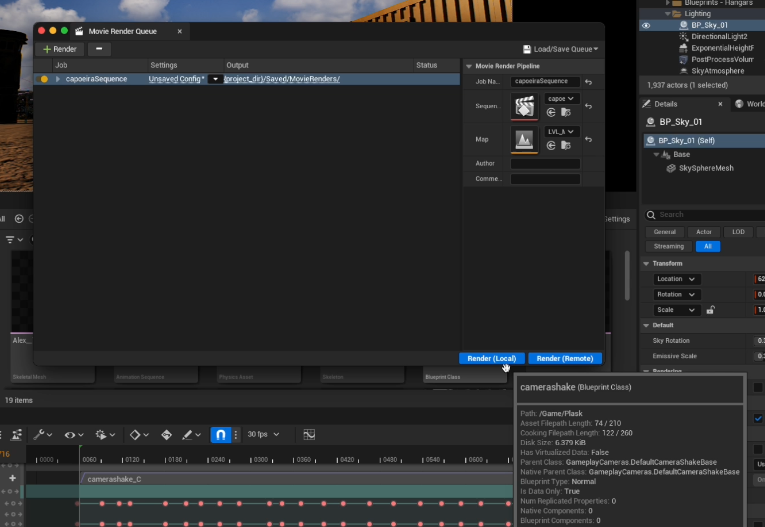This screenshot has height=527, width=765.
Task: Open the Content Browser filters menu
Action: tap(14, 240)
